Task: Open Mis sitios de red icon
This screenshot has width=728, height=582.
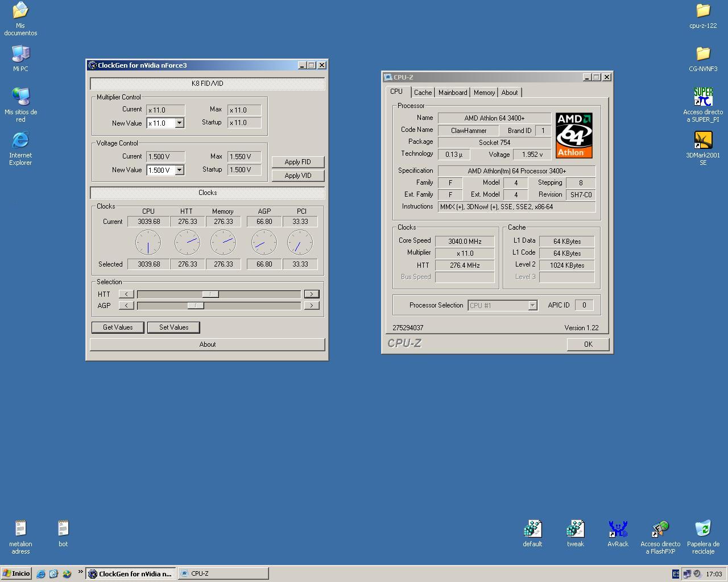Action: click(20, 105)
